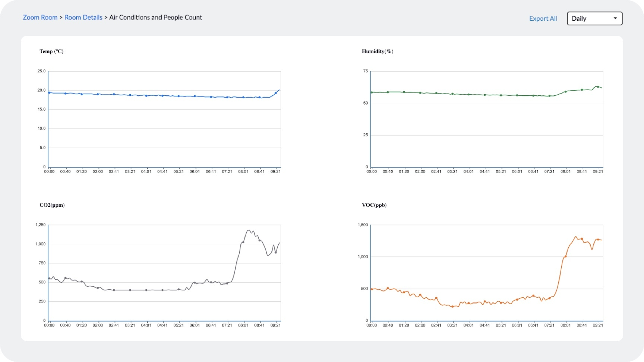Select the VOC(ppb) chart title
The width and height of the screenshot is (644, 362).
pyautogui.click(x=374, y=205)
